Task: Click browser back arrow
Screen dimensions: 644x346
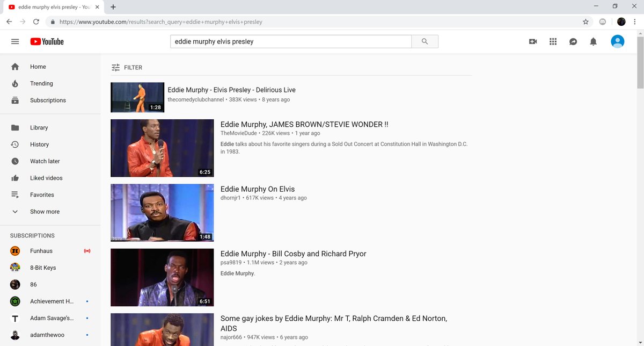Action: [9, 22]
